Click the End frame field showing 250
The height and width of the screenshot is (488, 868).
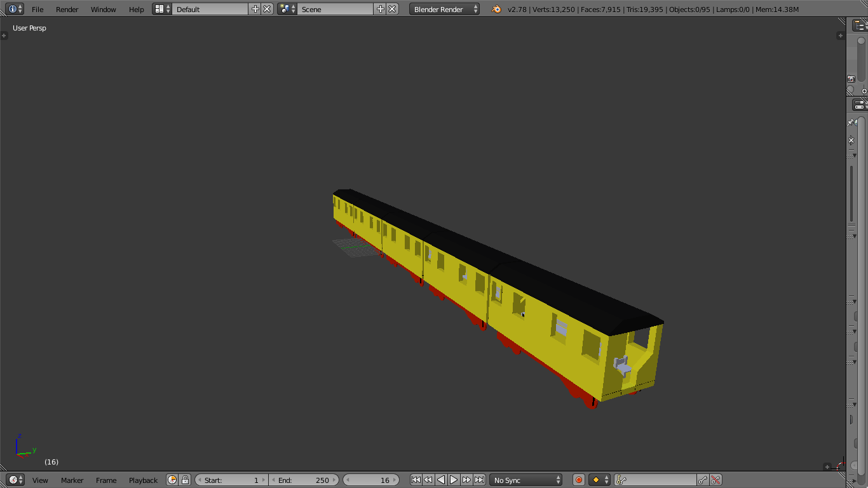pos(304,480)
